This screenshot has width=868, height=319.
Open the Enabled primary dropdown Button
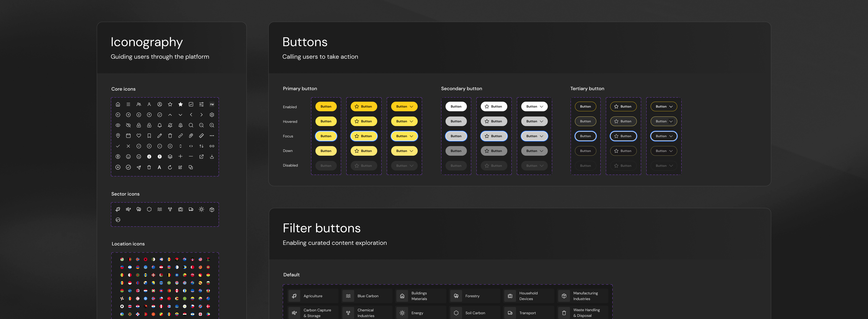point(404,106)
